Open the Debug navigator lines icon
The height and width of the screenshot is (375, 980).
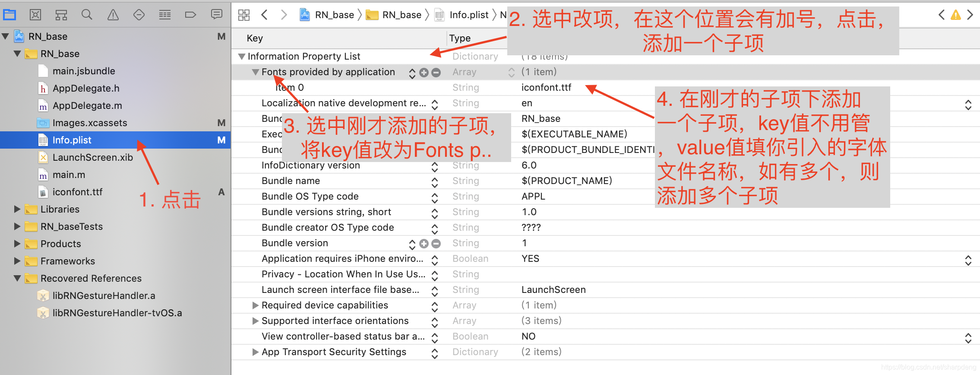click(165, 15)
